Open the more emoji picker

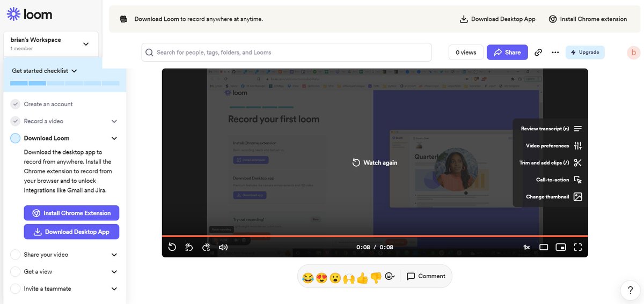tap(390, 276)
